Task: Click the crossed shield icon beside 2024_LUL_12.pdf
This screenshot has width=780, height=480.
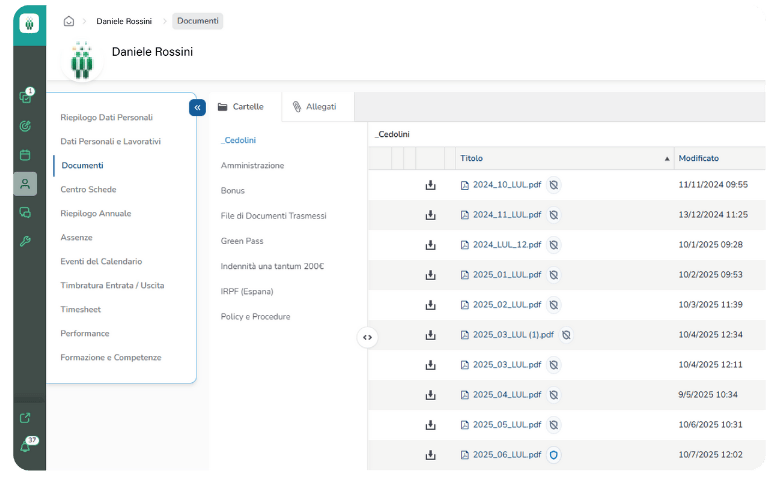Action: pyautogui.click(x=554, y=245)
